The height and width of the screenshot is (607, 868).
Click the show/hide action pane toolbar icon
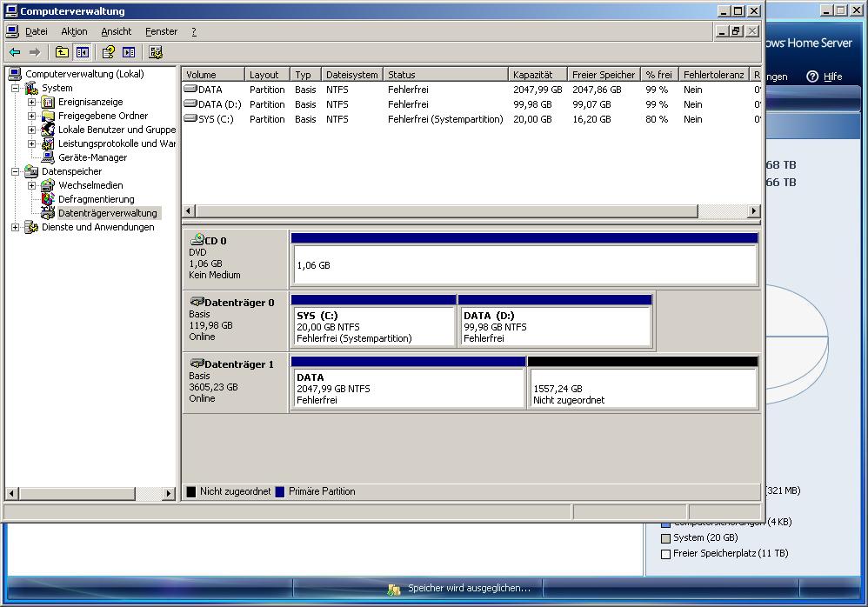coord(129,52)
